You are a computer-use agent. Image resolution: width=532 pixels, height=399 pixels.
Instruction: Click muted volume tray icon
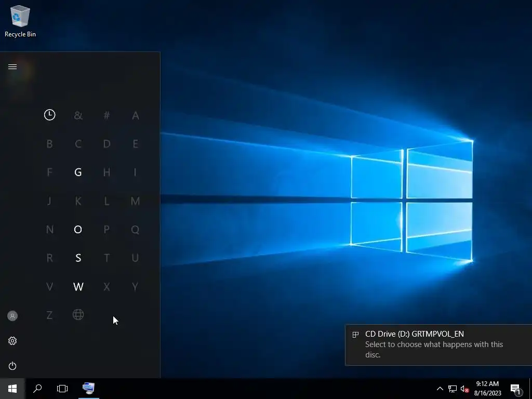(x=464, y=389)
